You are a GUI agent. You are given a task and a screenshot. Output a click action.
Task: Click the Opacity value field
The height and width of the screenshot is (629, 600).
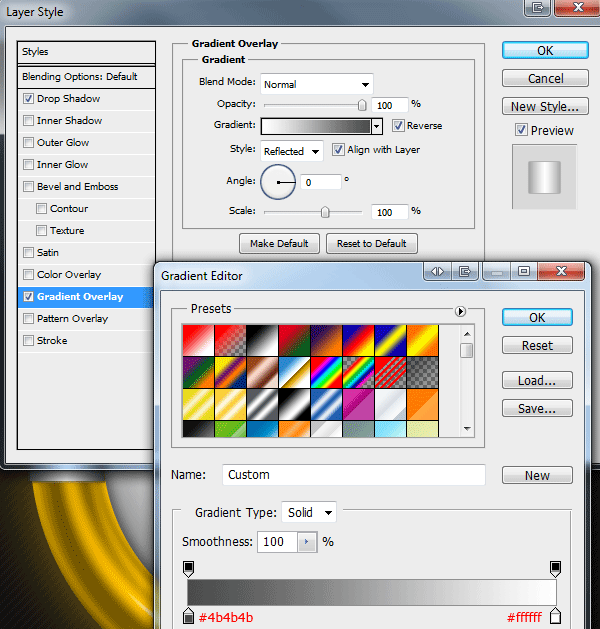coord(390,106)
